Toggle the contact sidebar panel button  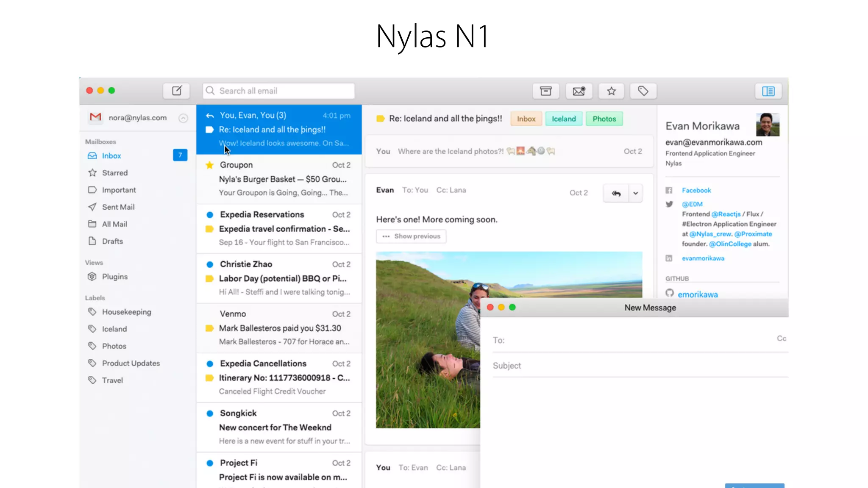tap(768, 91)
